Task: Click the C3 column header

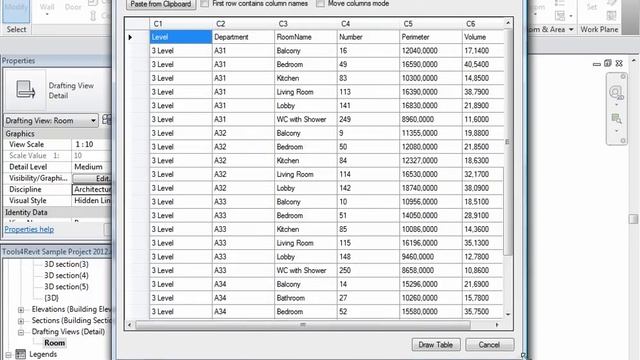Action: tap(306, 24)
